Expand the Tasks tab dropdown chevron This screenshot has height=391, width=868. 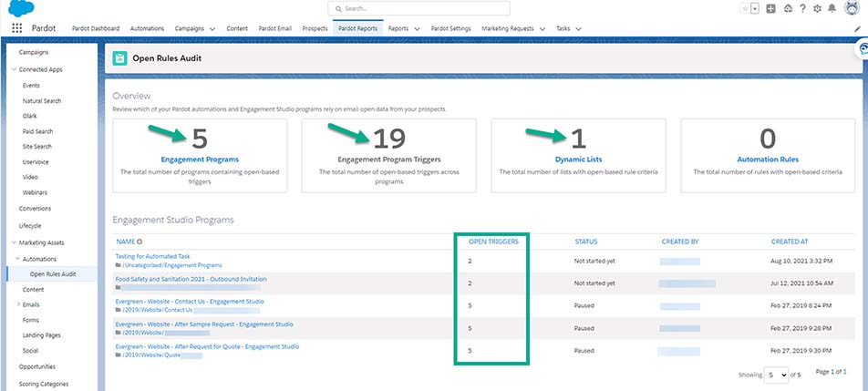[578, 29]
